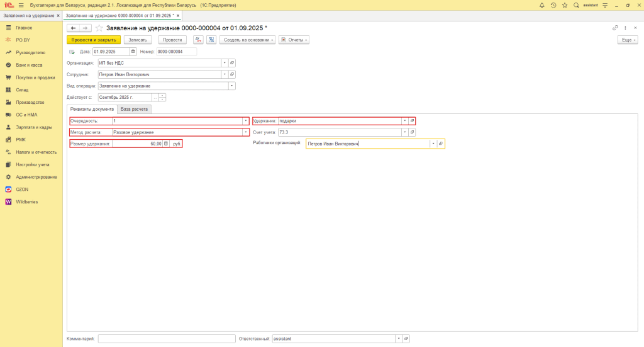The width and height of the screenshot is (644, 347).
Task: Click the favorites star in title bar
Action: [x=564, y=5]
